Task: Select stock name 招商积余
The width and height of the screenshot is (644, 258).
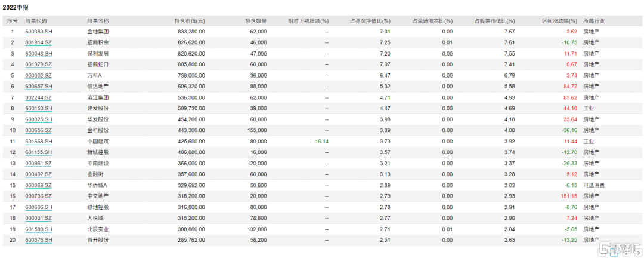Action: pyautogui.click(x=98, y=42)
